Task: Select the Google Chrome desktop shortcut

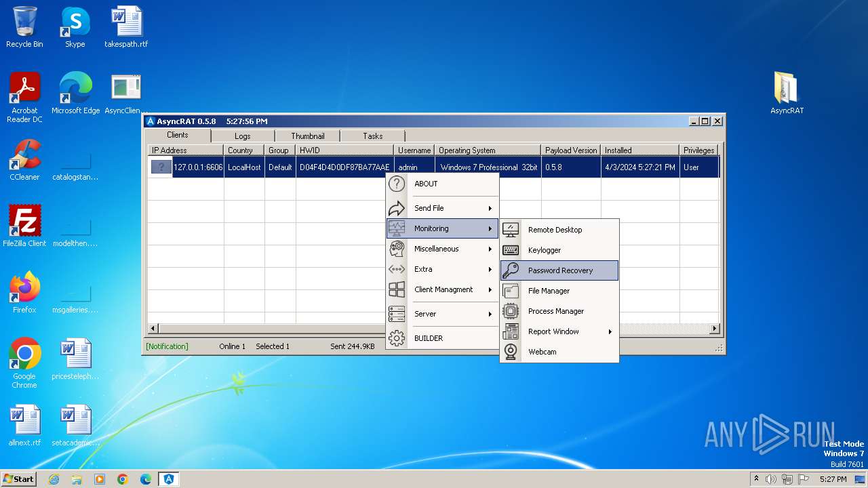Action: (x=24, y=363)
